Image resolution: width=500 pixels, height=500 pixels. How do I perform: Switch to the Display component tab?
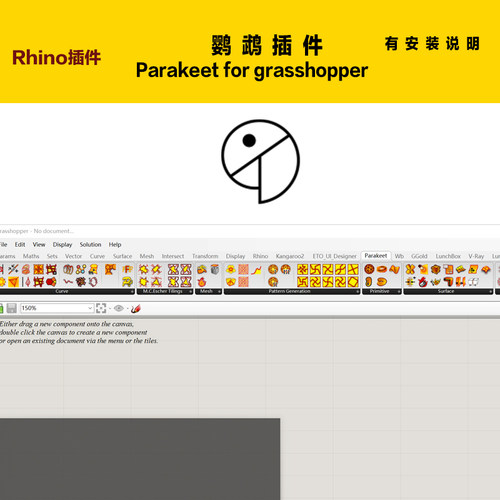(235, 256)
